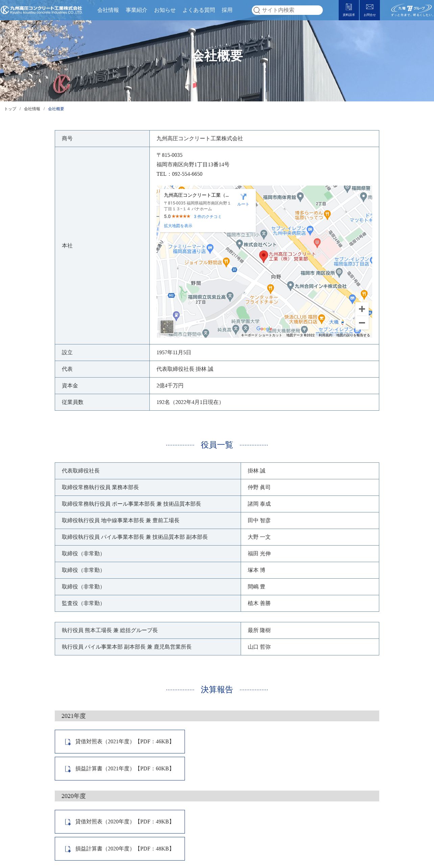Click the satellite view thumbnail on map
Image resolution: width=434 pixels, height=868 pixels.
point(167,327)
